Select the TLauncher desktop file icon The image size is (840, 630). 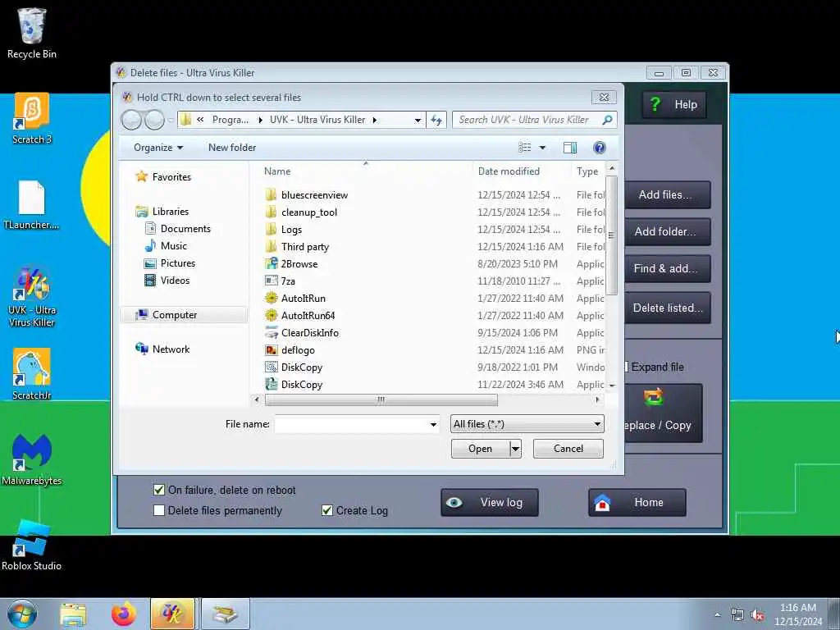[x=32, y=205]
